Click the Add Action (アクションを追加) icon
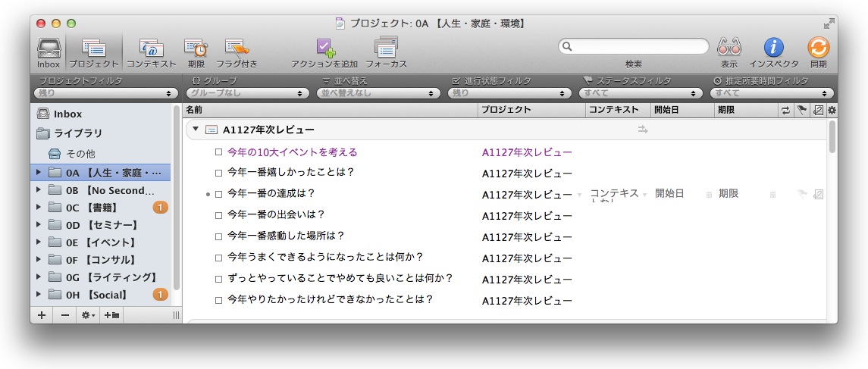The height and width of the screenshot is (369, 868). point(324,52)
